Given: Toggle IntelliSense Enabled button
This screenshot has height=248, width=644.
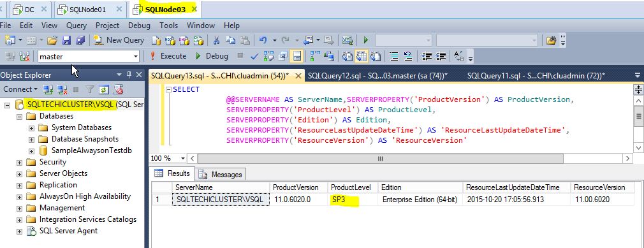Looking at the screenshot, I should pyautogui.click(x=298, y=56).
